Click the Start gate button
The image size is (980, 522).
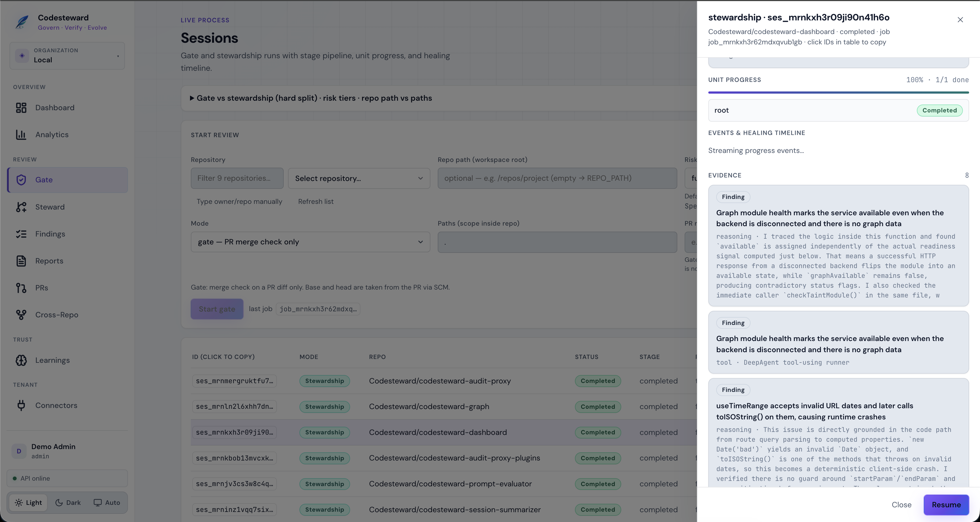pos(217,309)
